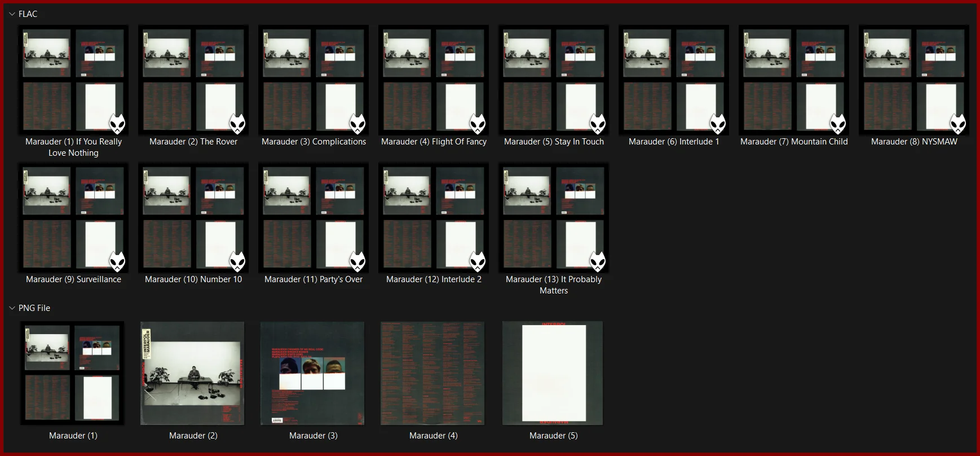The image size is (980, 456).
Task: Click foobar2000 badge on Party's Over file
Action: click(x=357, y=261)
